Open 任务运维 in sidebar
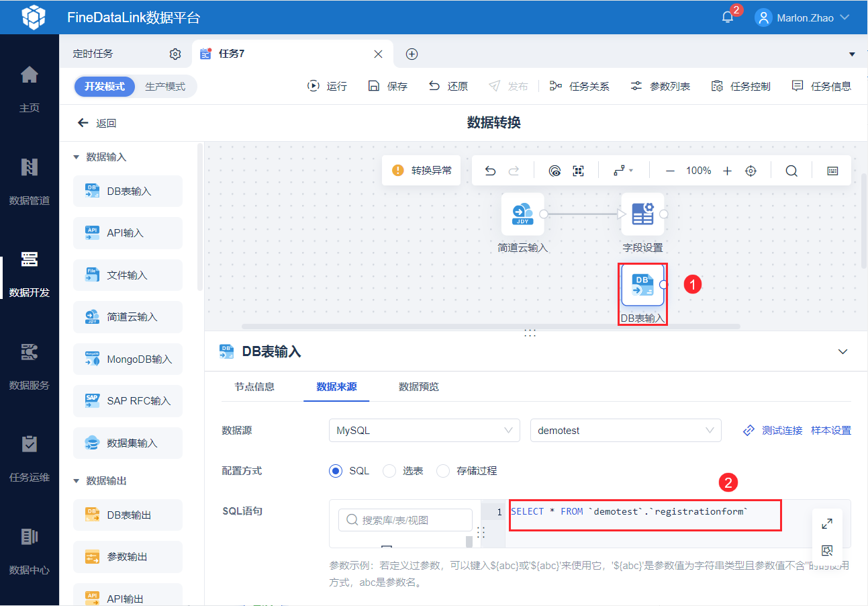Screen dimensions: 868x606 30,459
